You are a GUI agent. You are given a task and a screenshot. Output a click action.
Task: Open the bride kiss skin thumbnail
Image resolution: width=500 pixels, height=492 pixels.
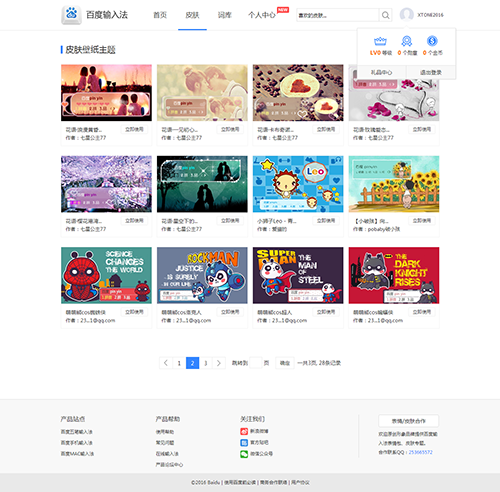coord(202,93)
